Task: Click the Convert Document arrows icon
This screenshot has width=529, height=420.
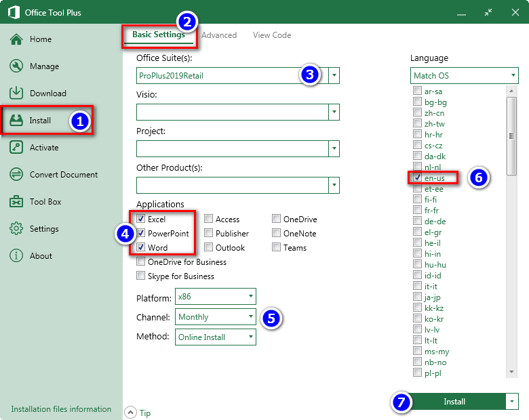Action: (16, 174)
